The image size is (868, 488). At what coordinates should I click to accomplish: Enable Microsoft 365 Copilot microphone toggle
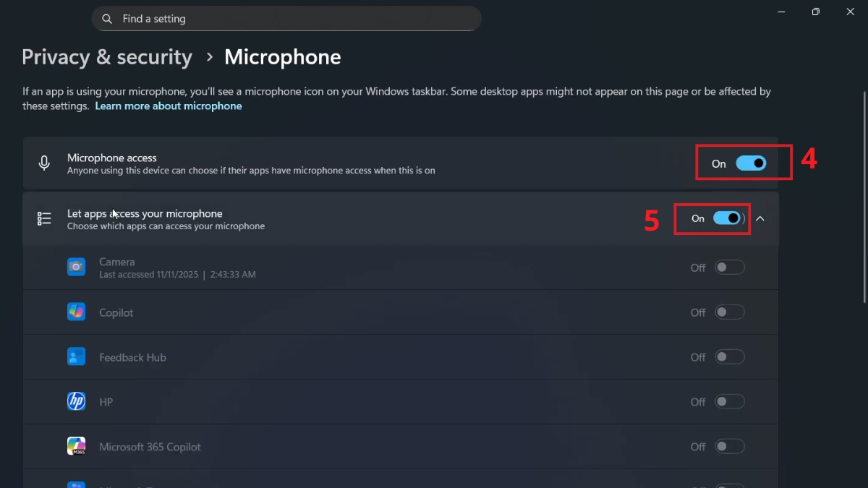pyautogui.click(x=730, y=447)
